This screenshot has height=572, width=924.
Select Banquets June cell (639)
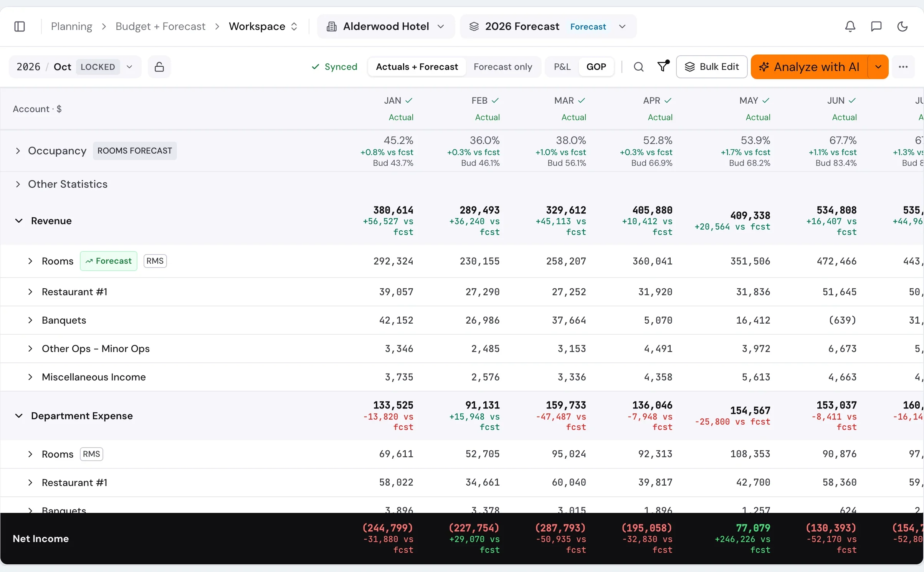point(842,320)
